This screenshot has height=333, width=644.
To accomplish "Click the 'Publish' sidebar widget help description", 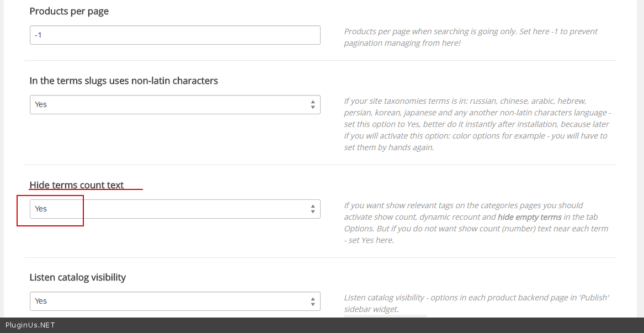I will click(476, 303).
